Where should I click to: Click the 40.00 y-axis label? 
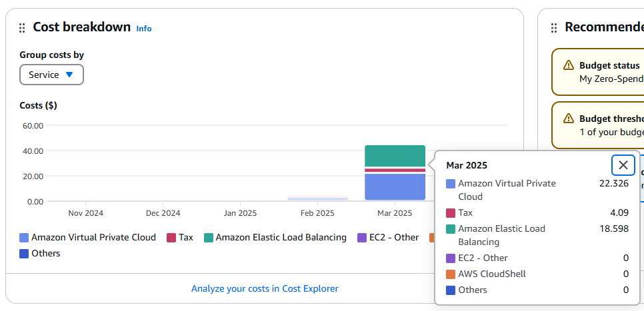[33, 151]
